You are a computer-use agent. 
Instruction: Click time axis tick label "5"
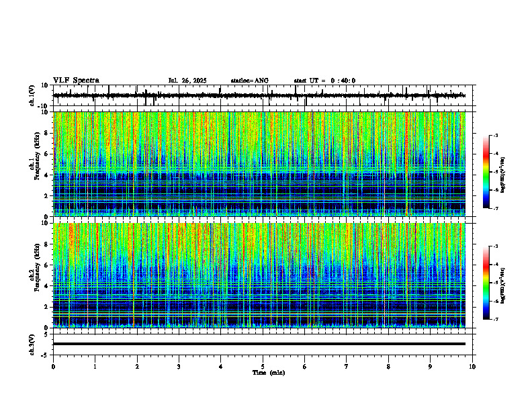pyautogui.click(x=263, y=367)
